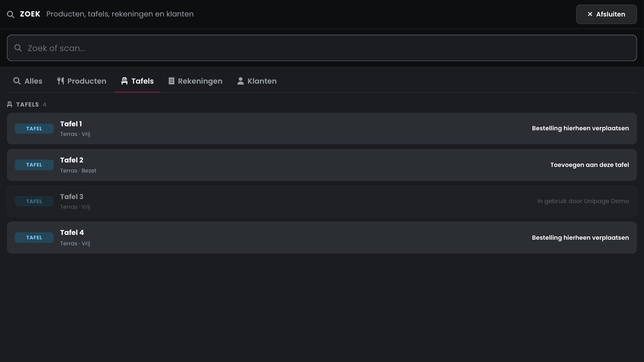Click the ZOEK magnifier icon in header
644x362 pixels.
click(11, 14)
